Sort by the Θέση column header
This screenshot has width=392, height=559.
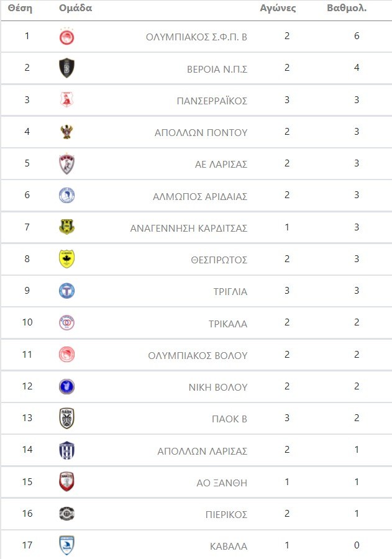[20, 9]
